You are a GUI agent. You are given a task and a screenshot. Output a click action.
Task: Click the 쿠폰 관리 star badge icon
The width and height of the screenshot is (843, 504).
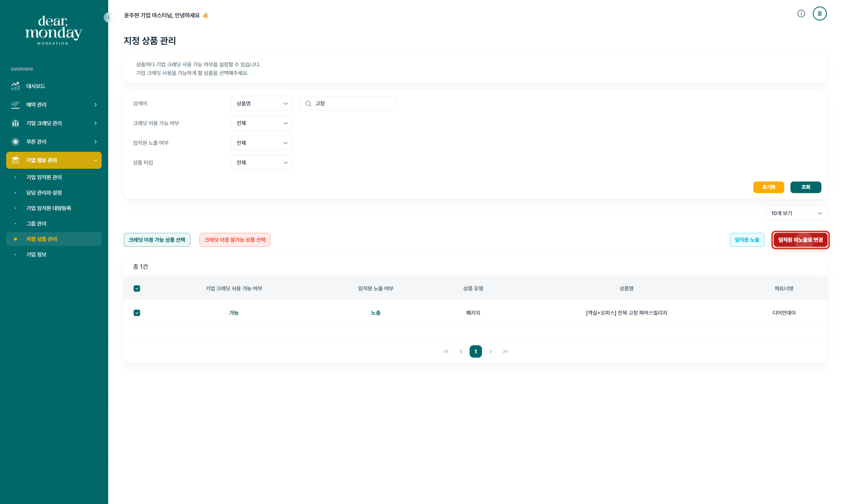15,142
